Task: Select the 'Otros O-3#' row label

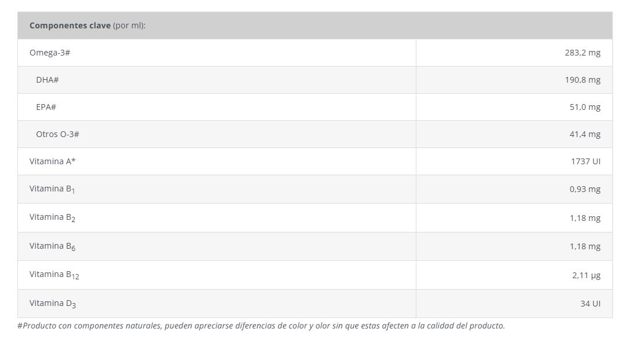Action: pos(57,134)
